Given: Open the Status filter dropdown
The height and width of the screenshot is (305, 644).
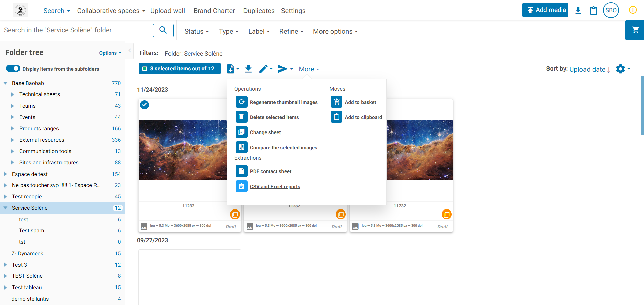Looking at the screenshot, I should (x=196, y=31).
